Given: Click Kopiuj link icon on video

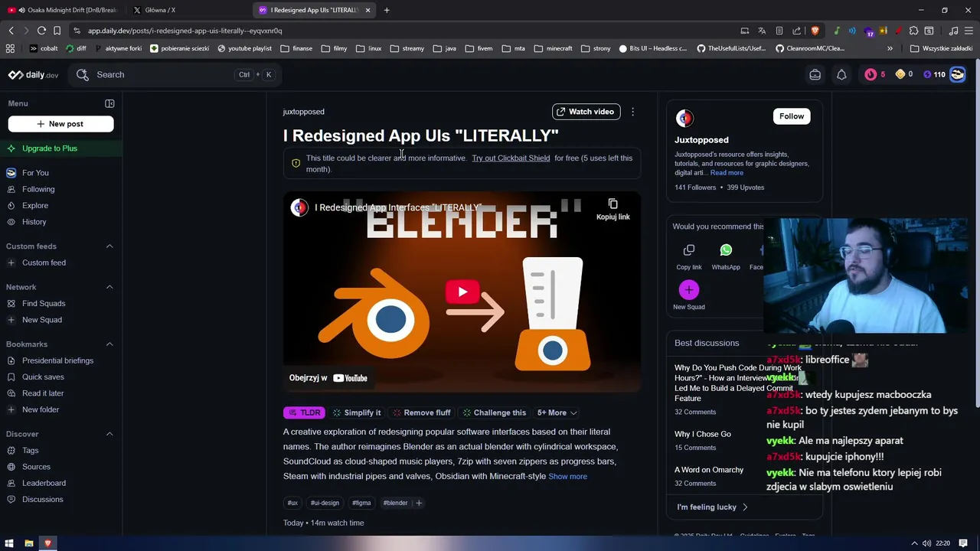Looking at the screenshot, I should 612,209.
